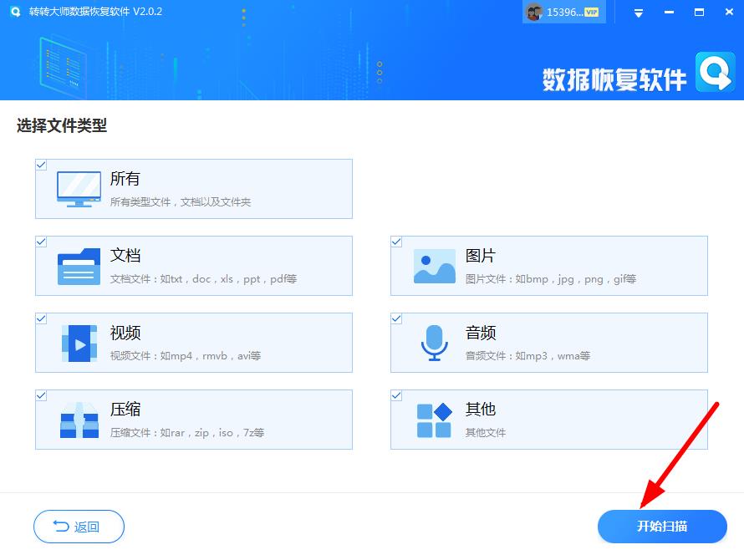The height and width of the screenshot is (560, 744).
Task: Toggle the 文档 checkbox
Action: pos(41,242)
